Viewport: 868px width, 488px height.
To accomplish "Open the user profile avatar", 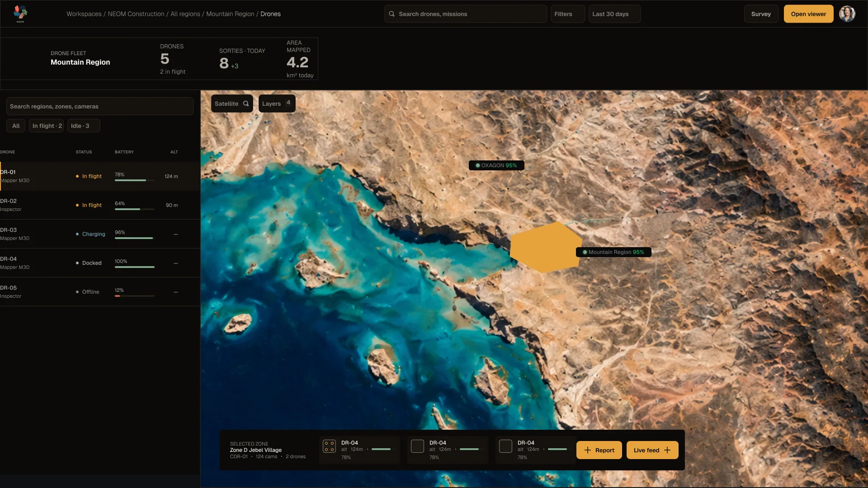I will (847, 14).
